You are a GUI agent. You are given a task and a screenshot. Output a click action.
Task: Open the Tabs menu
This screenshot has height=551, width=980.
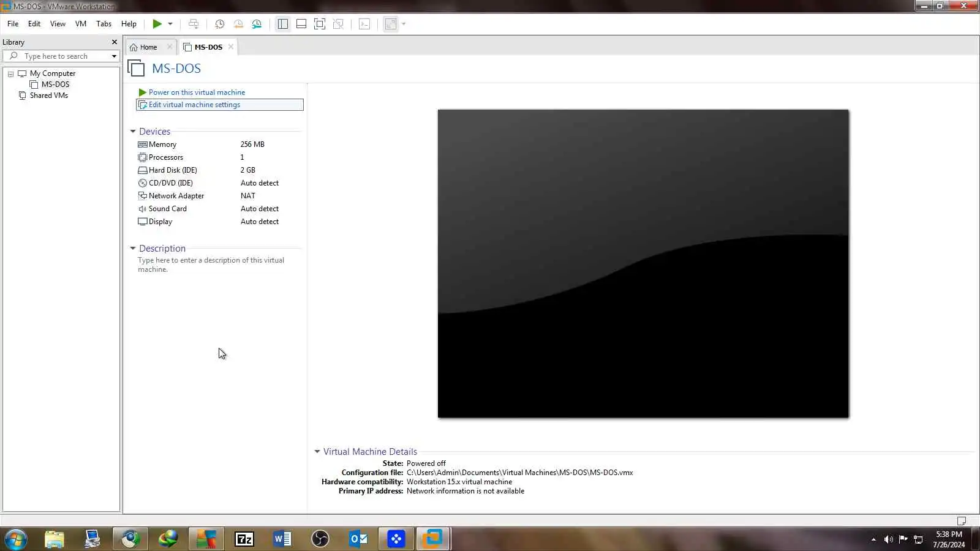[104, 24]
